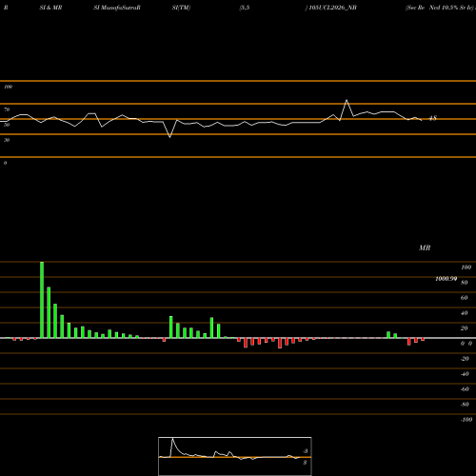This screenshot has width=476, height=476.
Task: Click the MR axis label '40'
Action: click(x=465, y=313)
